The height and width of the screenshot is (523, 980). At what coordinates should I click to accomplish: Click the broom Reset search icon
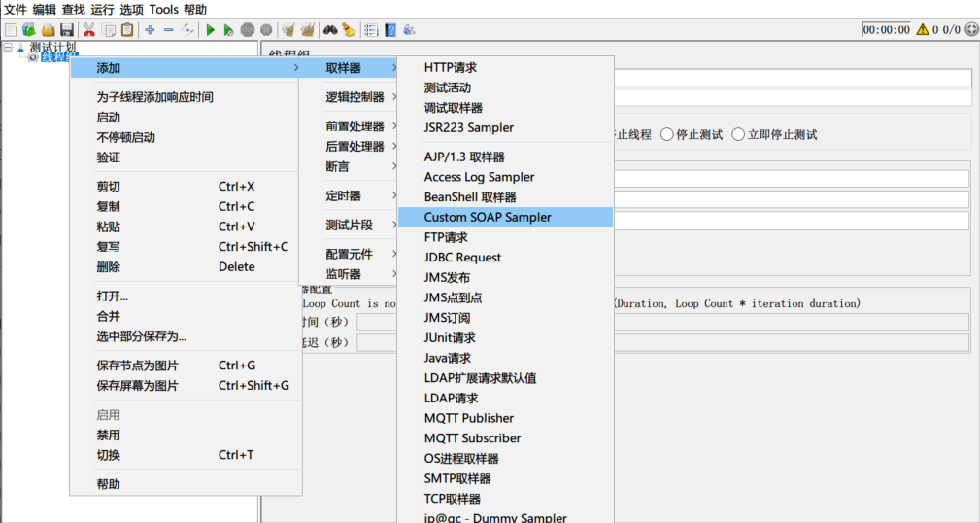(x=348, y=30)
